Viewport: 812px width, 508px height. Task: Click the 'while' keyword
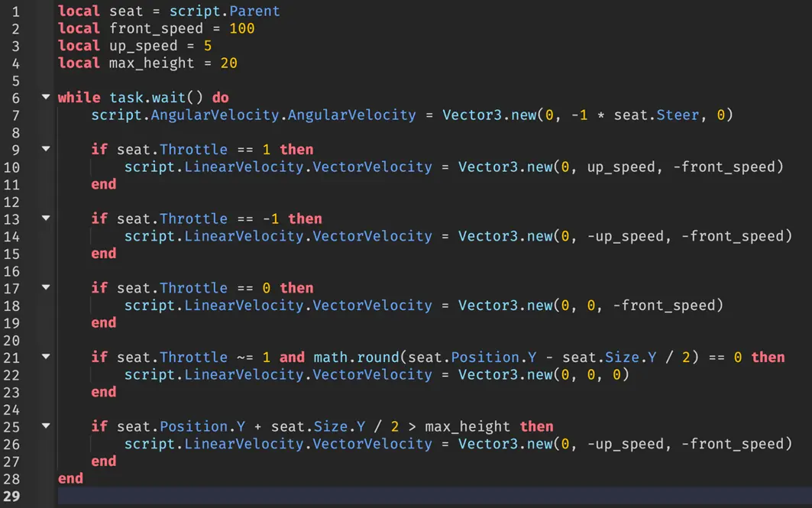coord(79,98)
